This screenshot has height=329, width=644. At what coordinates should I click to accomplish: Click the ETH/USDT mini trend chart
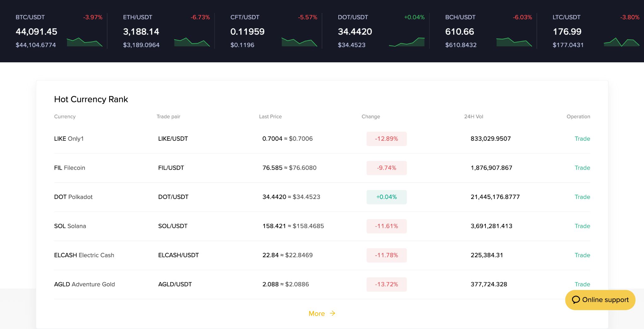192,42
